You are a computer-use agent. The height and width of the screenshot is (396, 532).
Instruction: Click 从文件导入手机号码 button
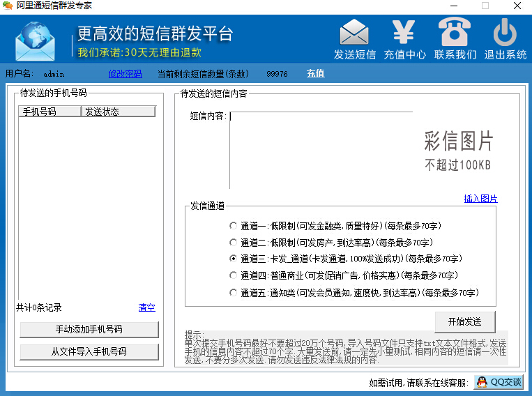pos(89,351)
